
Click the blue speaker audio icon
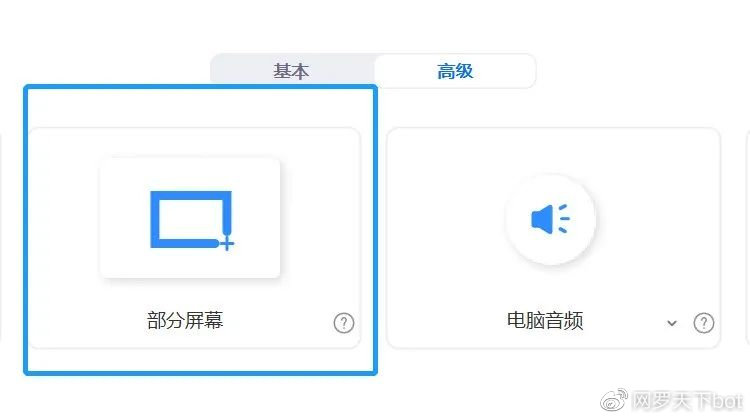[550, 219]
